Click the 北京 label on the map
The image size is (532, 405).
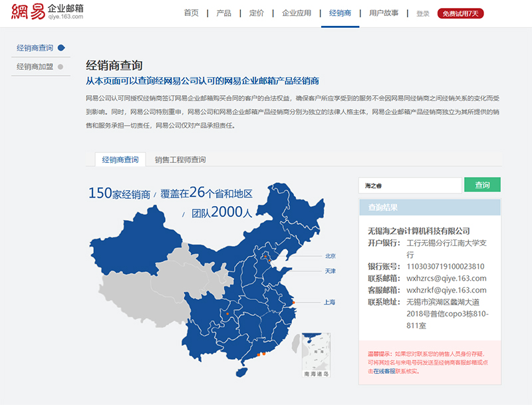(330, 256)
